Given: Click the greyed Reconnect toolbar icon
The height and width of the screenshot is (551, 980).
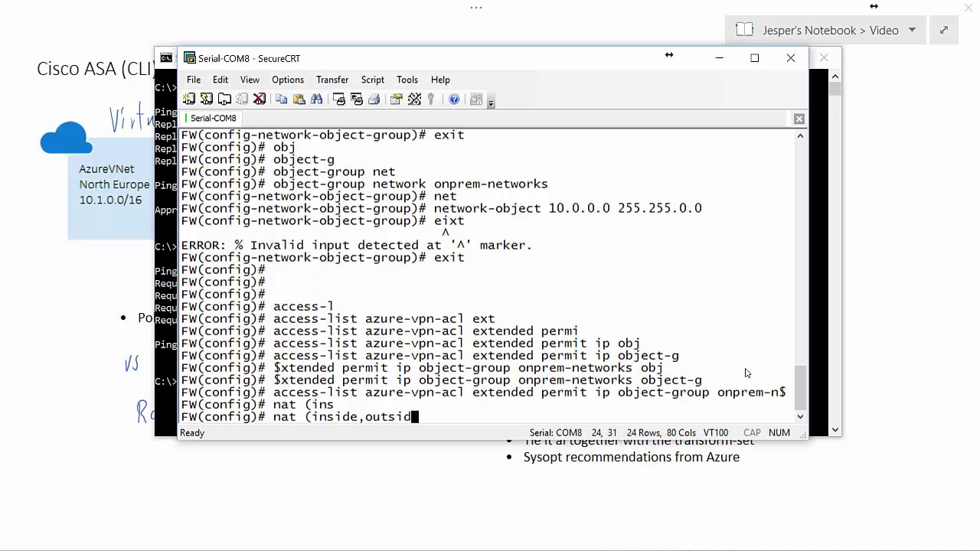Looking at the screenshot, I should (x=242, y=99).
